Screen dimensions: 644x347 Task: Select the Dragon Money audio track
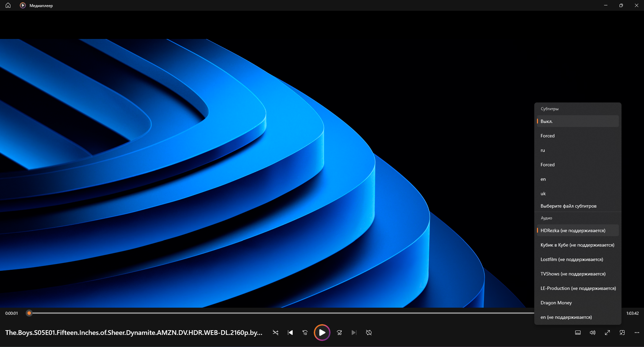pyautogui.click(x=578, y=303)
